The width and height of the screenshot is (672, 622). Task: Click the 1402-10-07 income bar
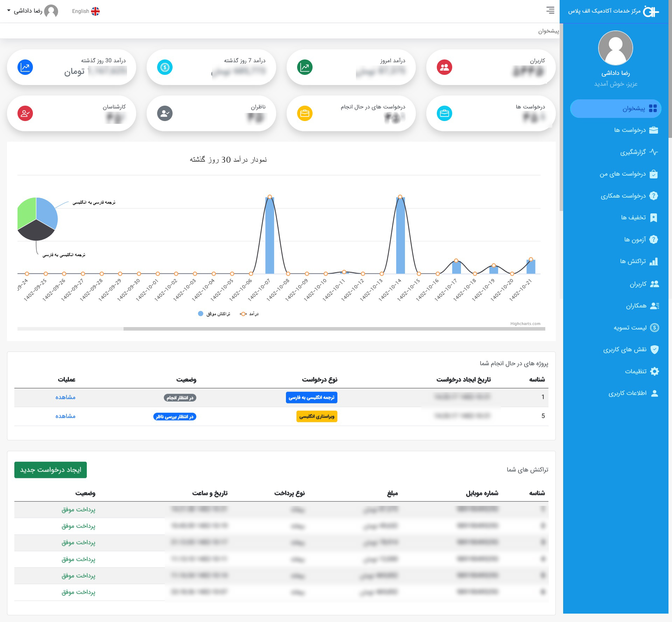269,235
